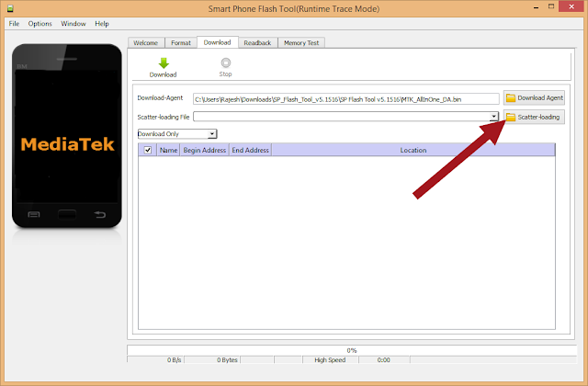
Task: Click the End Address column header
Action: click(250, 150)
